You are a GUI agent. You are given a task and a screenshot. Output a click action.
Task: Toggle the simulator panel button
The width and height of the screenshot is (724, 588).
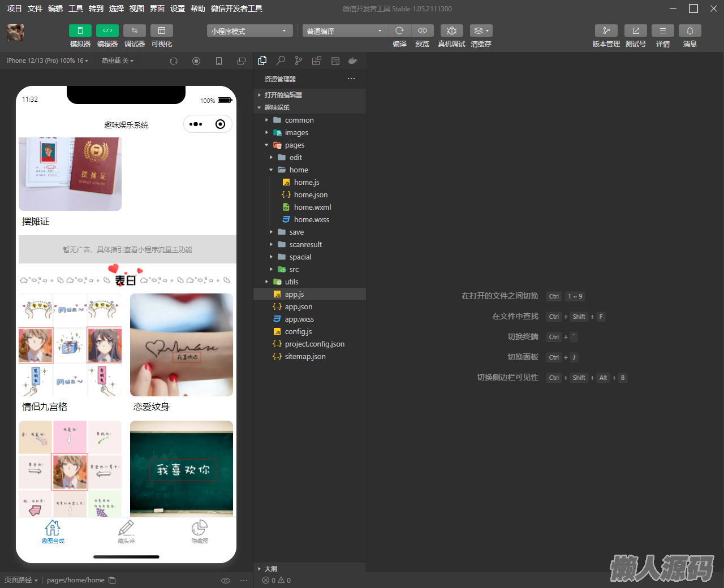tap(80, 31)
